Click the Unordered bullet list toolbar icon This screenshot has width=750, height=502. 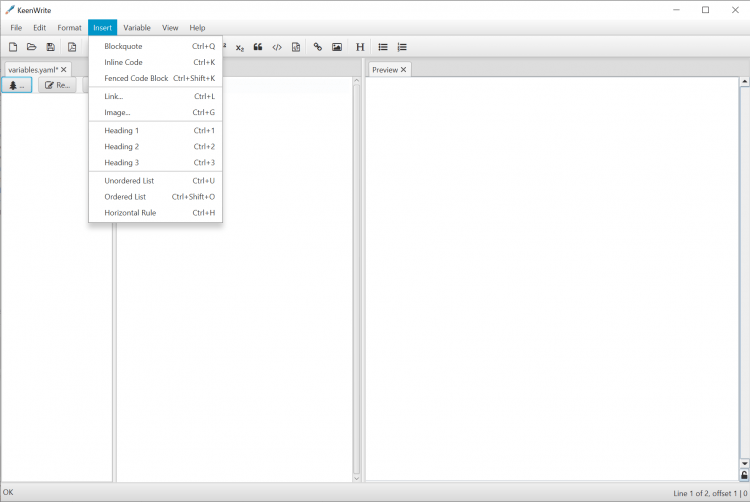[383, 47]
